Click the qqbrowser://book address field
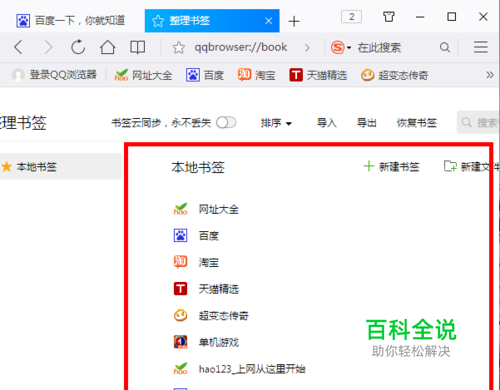The height and width of the screenshot is (390, 500). [241, 47]
